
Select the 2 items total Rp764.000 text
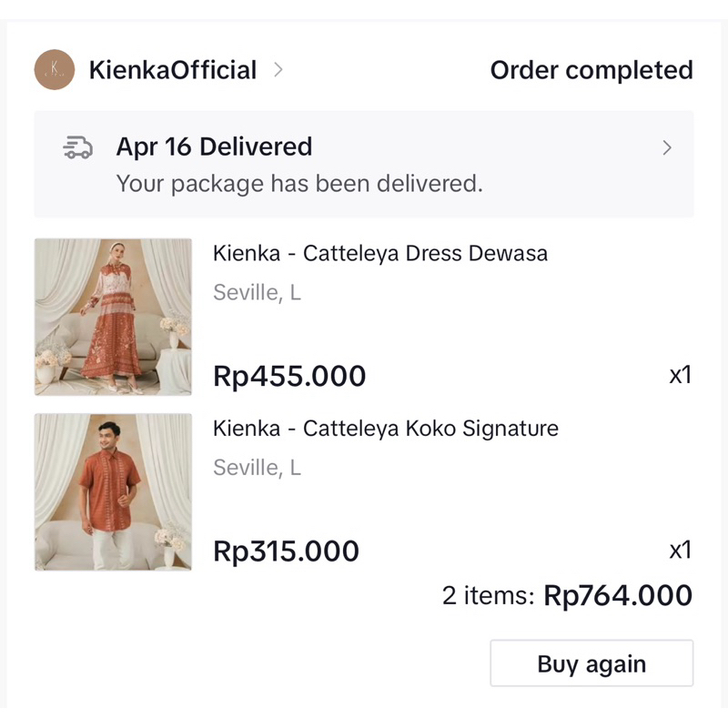tap(571, 595)
